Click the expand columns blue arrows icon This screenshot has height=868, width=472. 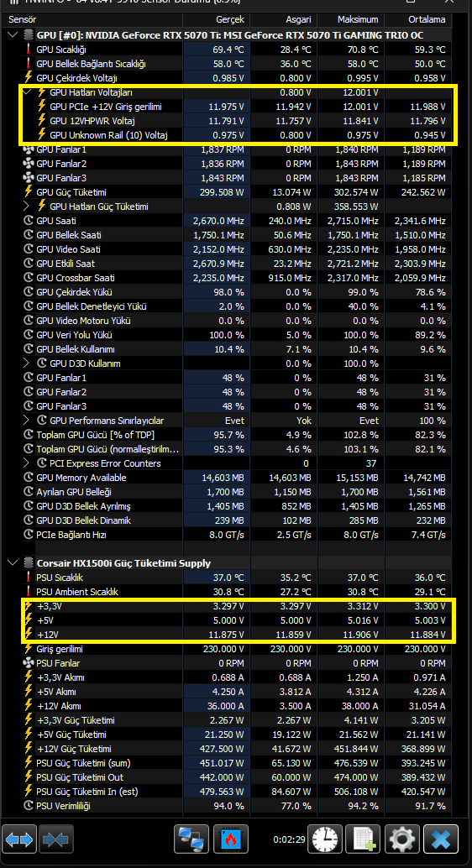click(x=19, y=839)
